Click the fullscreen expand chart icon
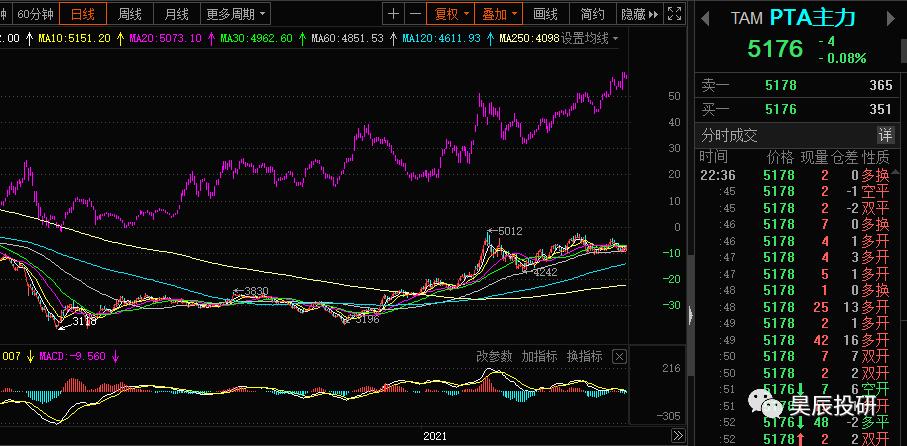 [677, 14]
